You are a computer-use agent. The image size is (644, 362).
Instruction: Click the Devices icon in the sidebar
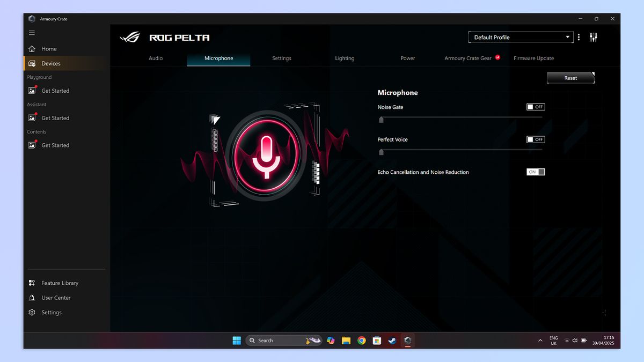coord(33,63)
